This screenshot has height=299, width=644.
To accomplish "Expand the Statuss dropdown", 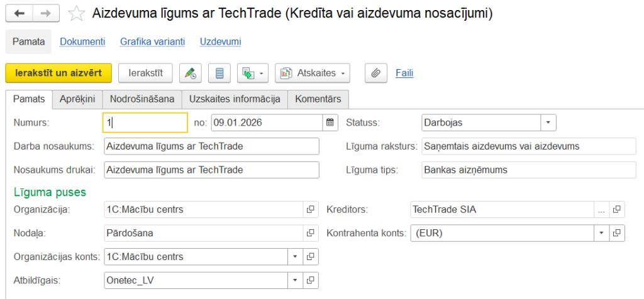I will coord(548,123).
